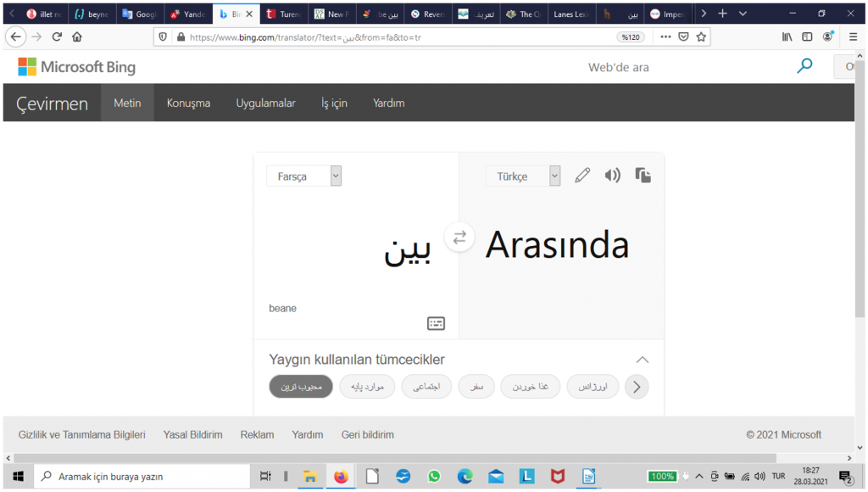Open WhatsApp from the taskbar

pos(434,477)
